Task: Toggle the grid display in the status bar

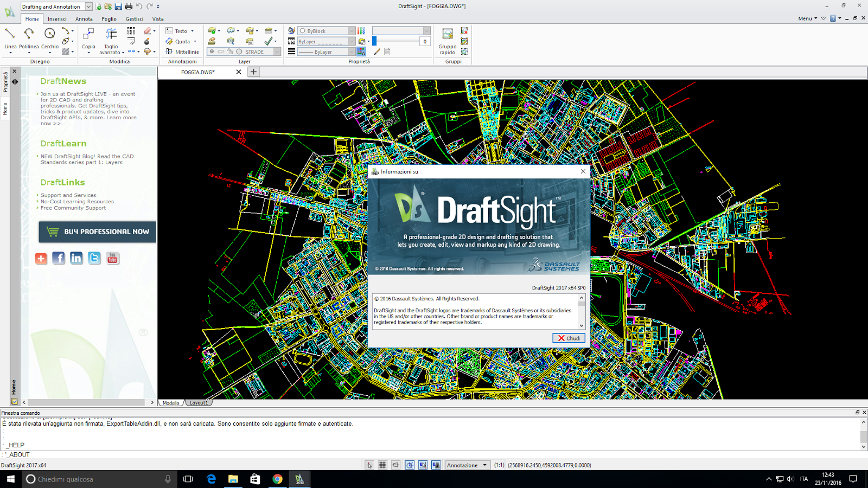Action: click(382, 465)
